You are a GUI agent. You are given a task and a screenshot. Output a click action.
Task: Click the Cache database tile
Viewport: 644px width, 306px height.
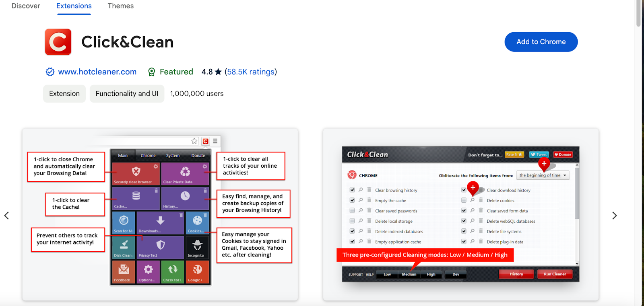click(x=136, y=198)
